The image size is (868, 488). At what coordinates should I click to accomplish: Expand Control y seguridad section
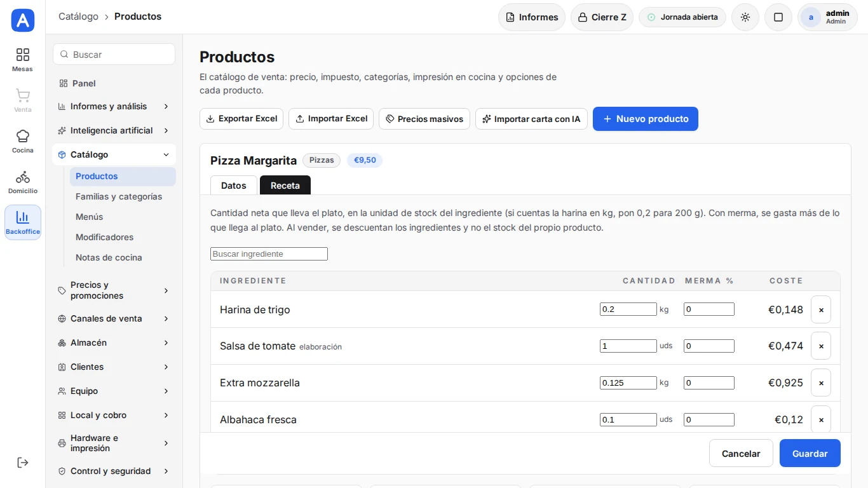click(114, 471)
